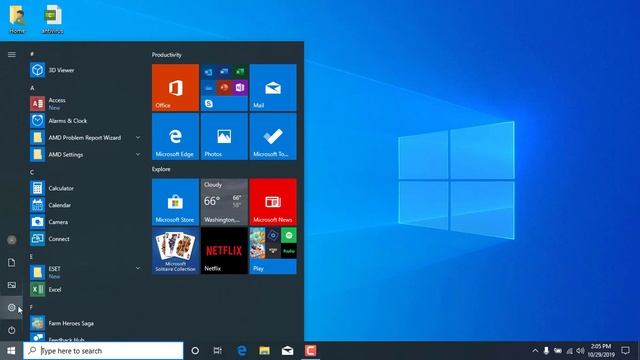Click the taskbar clock and date
The height and width of the screenshot is (360, 640).
point(601,351)
